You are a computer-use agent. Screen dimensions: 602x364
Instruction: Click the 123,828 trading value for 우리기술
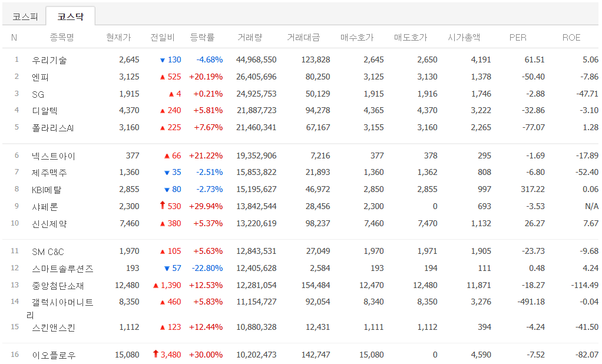pos(316,59)
